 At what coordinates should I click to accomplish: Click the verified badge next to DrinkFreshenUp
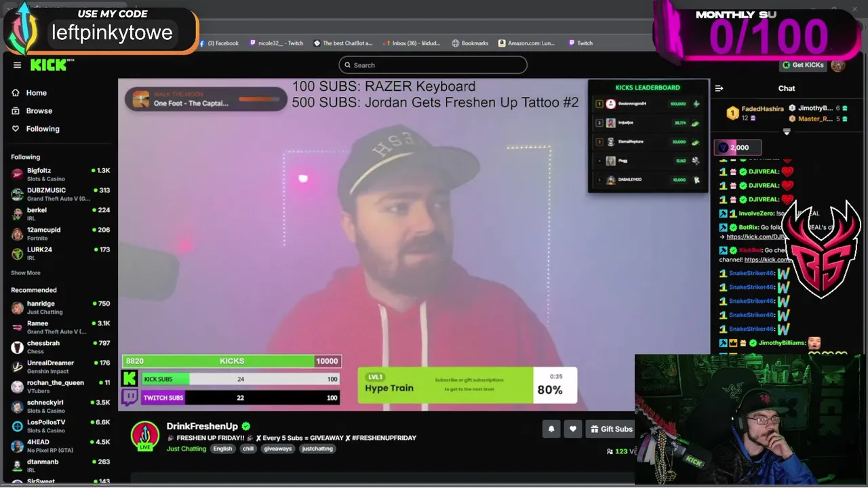pyautogui.click(x=246, y=426)
